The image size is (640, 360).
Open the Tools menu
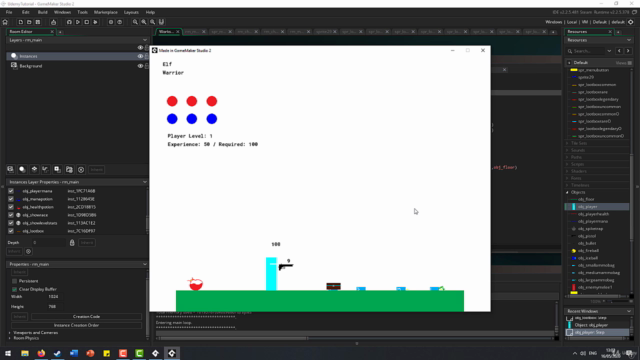point(82,12)
